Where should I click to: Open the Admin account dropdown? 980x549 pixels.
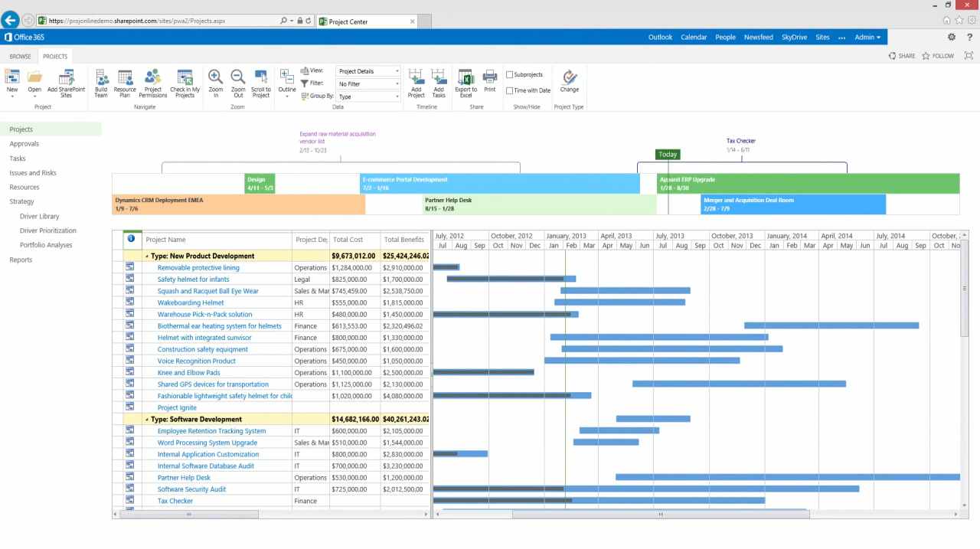[x=867, y=37]
